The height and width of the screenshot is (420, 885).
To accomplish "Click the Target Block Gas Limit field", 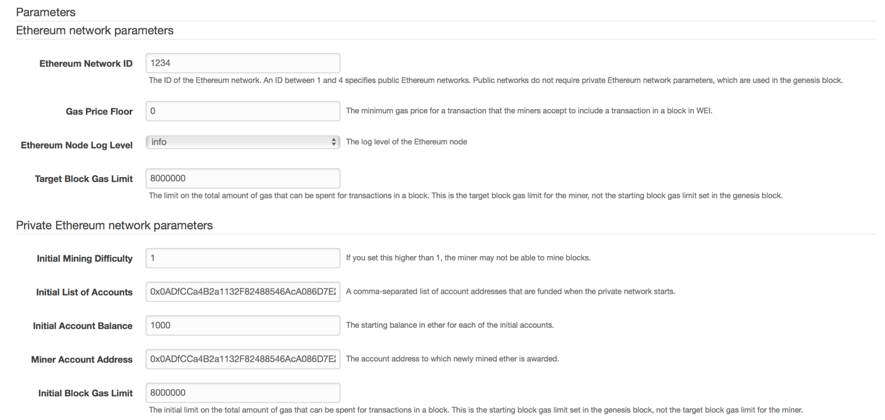I will click(243, 178).
